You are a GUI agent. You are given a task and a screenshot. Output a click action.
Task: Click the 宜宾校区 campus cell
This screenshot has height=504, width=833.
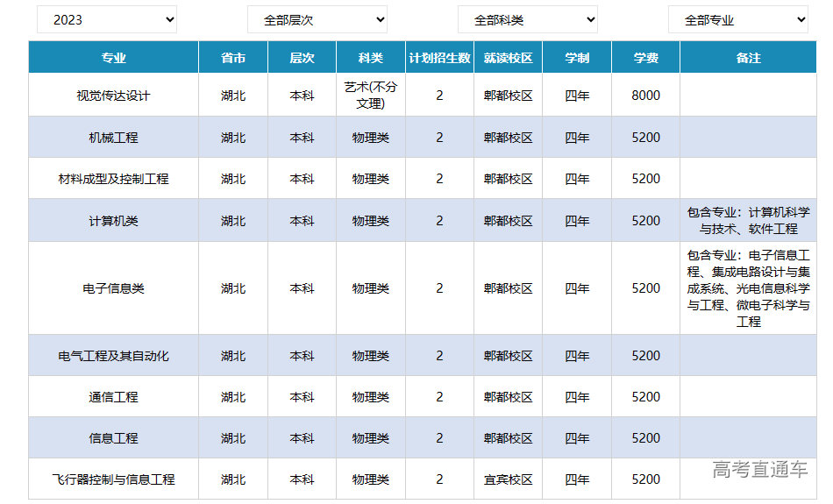(x=508, y=479)
